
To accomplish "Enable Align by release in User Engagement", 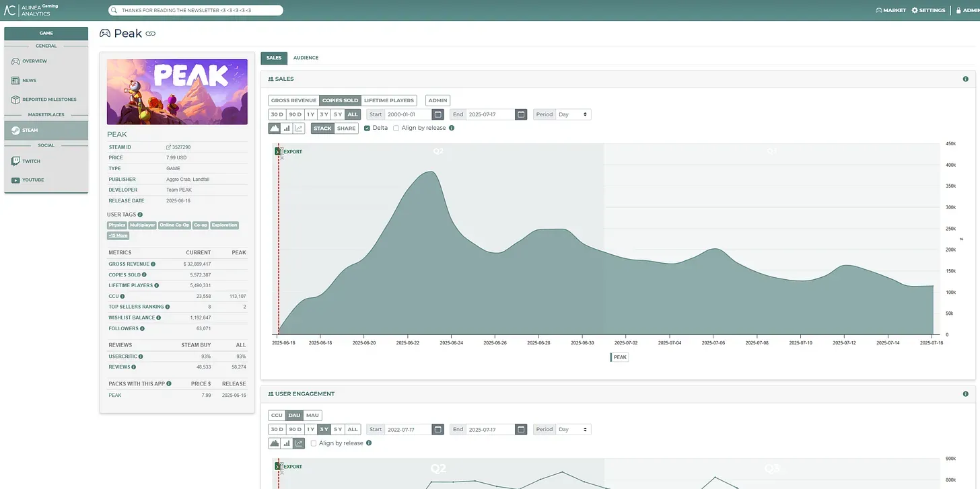I will [314, 443].
